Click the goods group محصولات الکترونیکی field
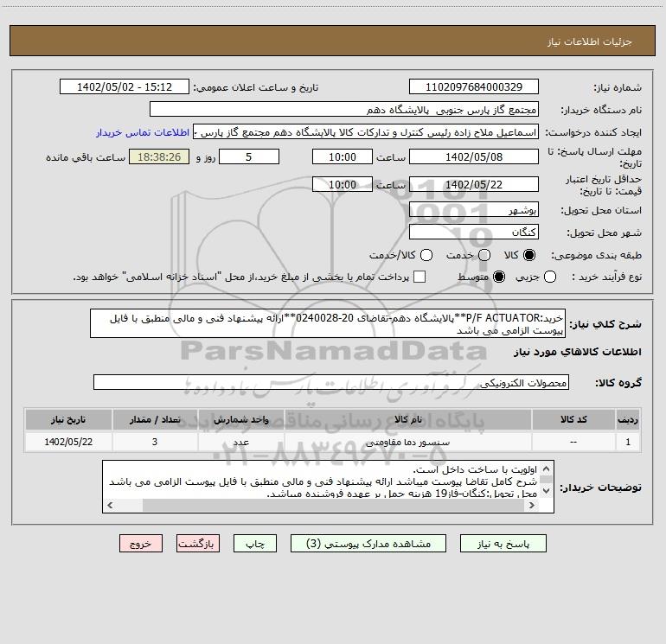 point(331,382)
